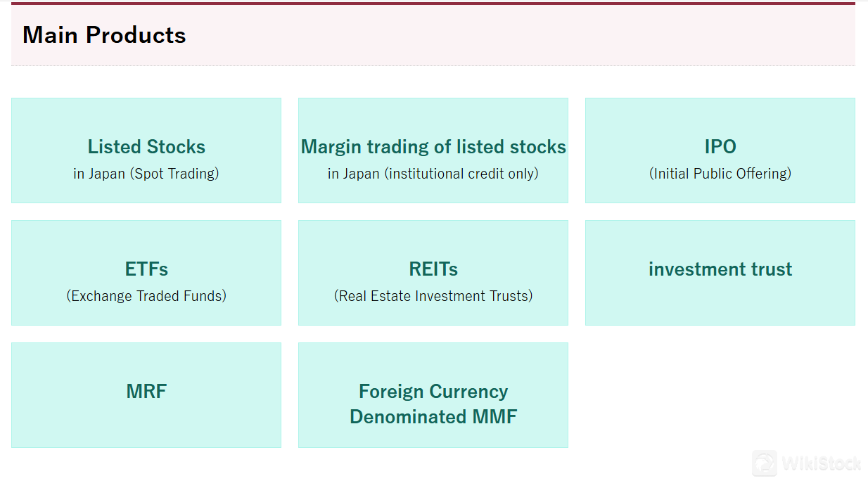Viewport: 868px width, 488px height.
Task: Click the WikiStock logo icon
Action: click(765, 463)
